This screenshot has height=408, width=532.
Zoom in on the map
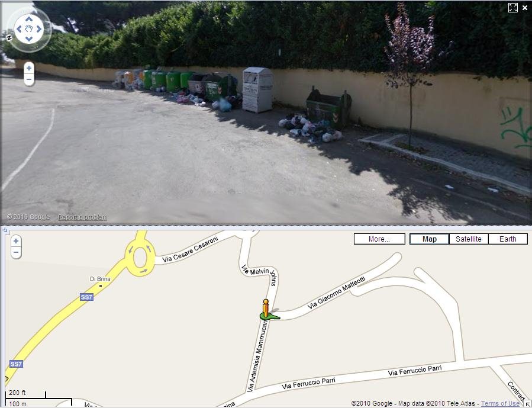(16, 242)
